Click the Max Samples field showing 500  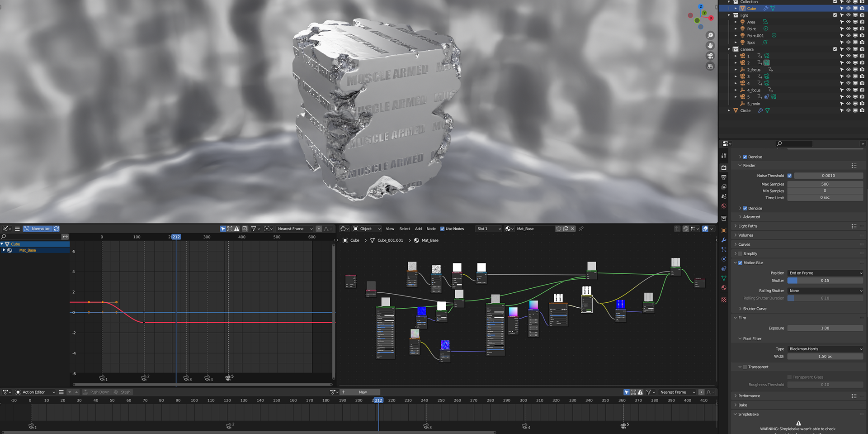point(825,184)
